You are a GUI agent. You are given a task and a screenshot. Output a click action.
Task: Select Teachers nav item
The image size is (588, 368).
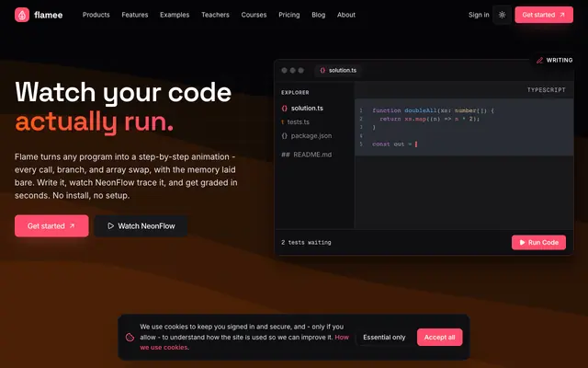[x=215, y=15]
